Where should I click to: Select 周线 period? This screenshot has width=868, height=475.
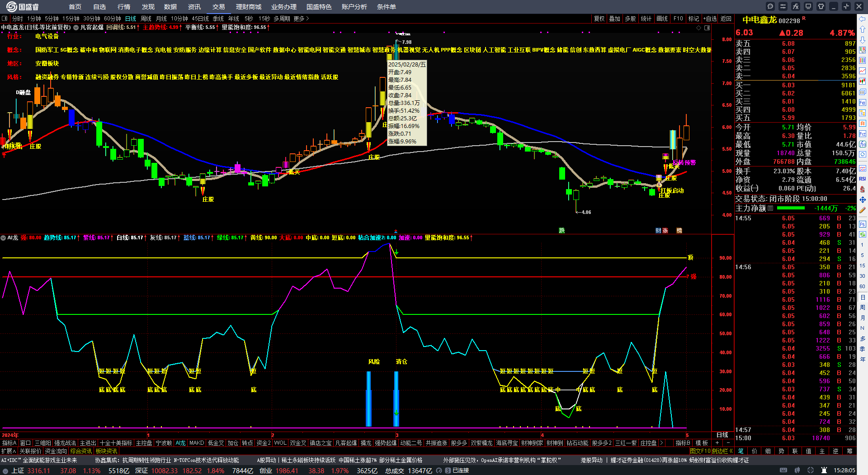(x=146, y=19)
